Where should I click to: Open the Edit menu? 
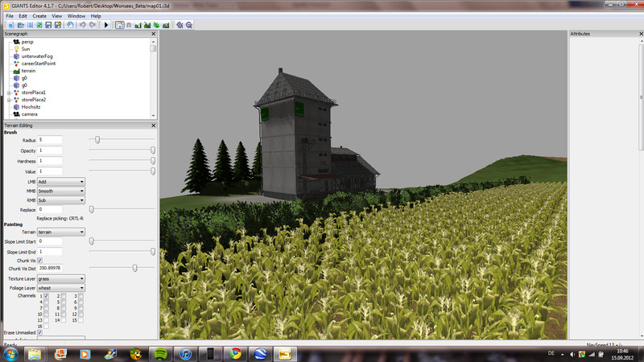click(x=23, y=16)
